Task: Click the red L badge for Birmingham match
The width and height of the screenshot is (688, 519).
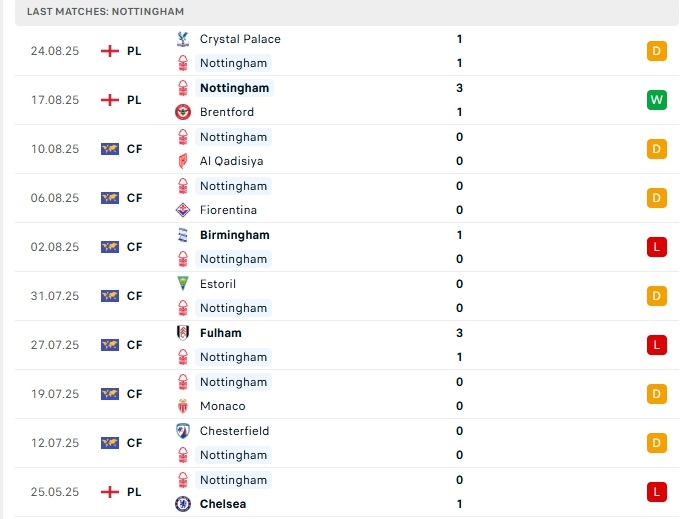Action: point(656,247)
